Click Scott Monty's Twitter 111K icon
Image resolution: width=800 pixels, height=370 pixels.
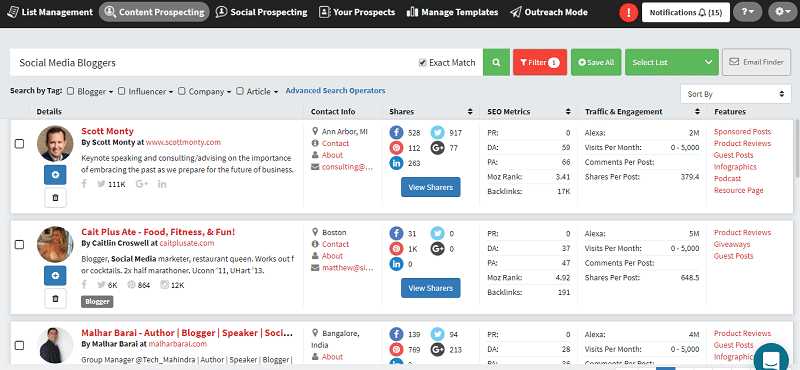pyautogui.click(x=102, y=184)
